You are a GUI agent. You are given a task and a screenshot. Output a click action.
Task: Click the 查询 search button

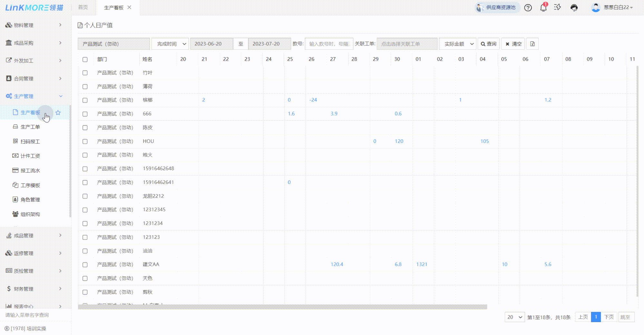488,44
